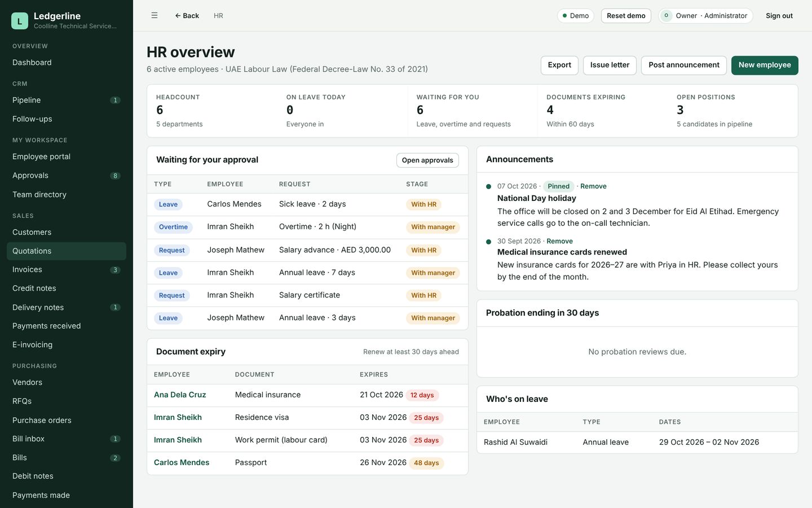The width and height of the screenshot is (812, 508).
Task: Click the Open positions stat card
Action: click(732, 111)
